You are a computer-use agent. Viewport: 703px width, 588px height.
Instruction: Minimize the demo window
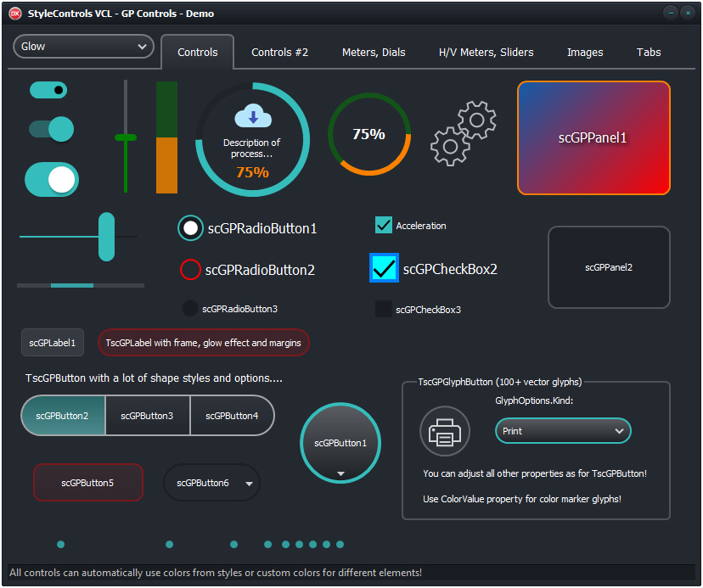(671, 13)
